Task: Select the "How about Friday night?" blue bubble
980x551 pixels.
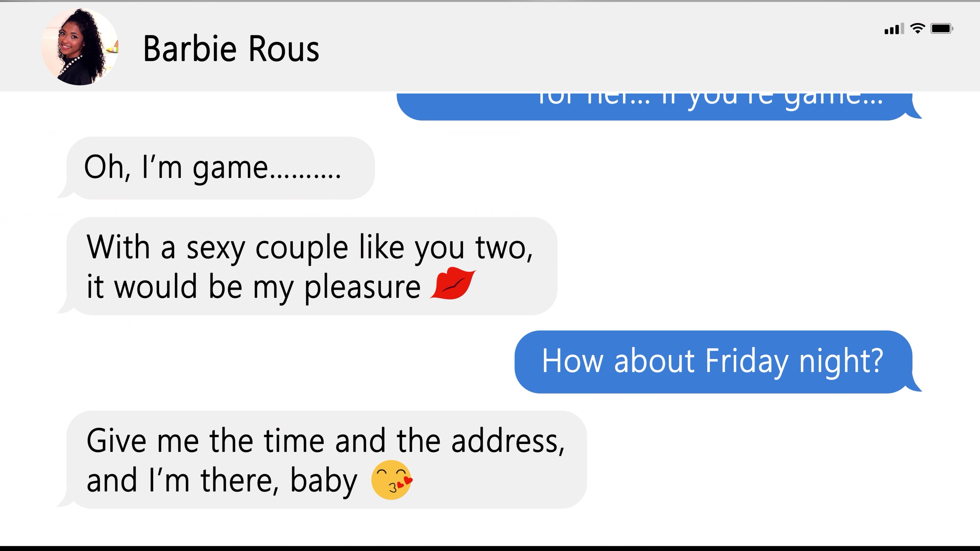Action: 713,362
